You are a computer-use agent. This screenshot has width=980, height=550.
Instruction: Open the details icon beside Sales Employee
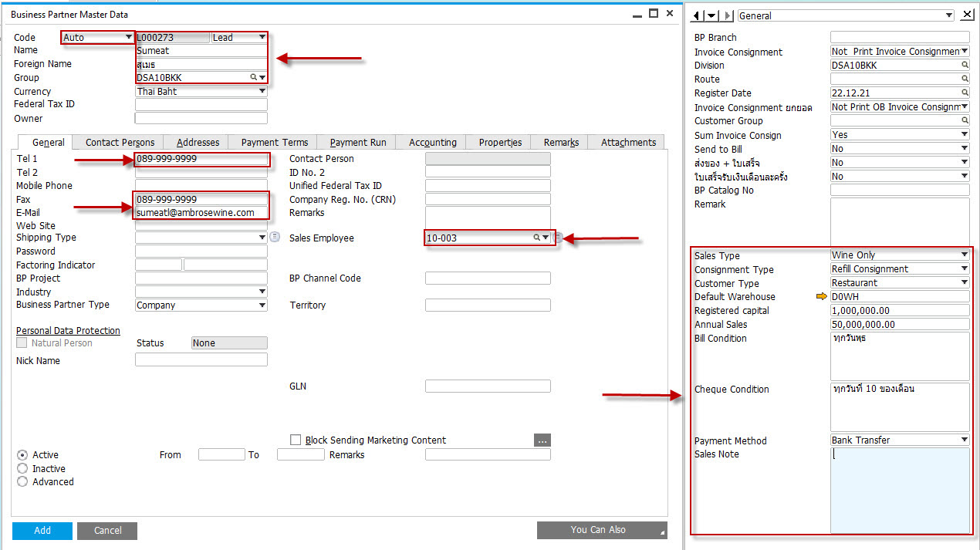(559, 238)
